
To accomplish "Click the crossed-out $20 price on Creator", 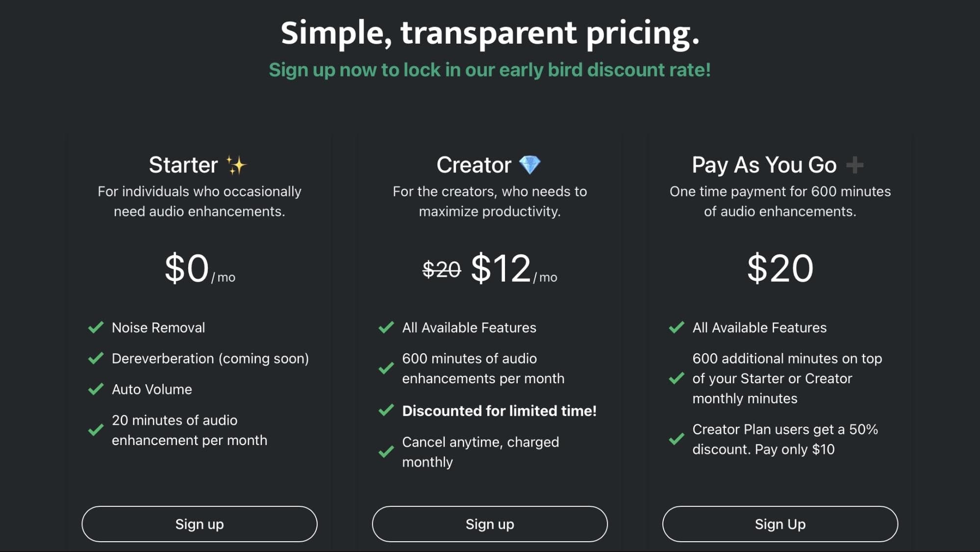I will (441, 269).
